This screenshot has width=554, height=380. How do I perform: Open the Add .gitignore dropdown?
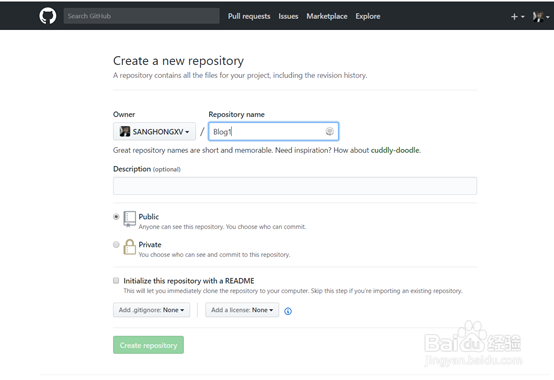click(x=151, y=310)
